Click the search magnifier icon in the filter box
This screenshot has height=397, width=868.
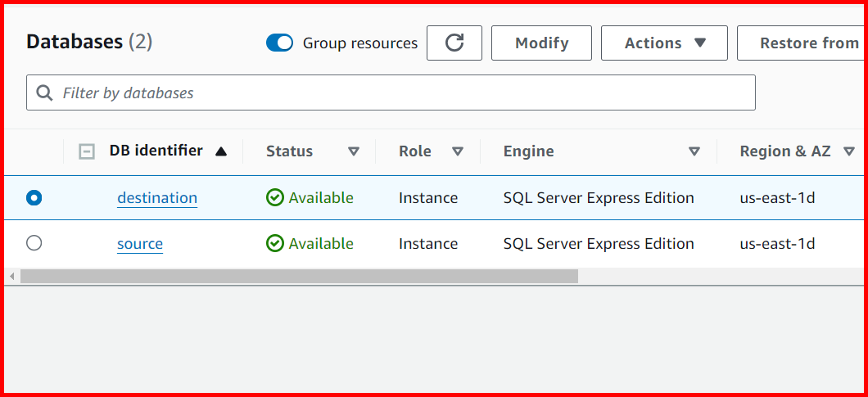(x=45, y=92)
